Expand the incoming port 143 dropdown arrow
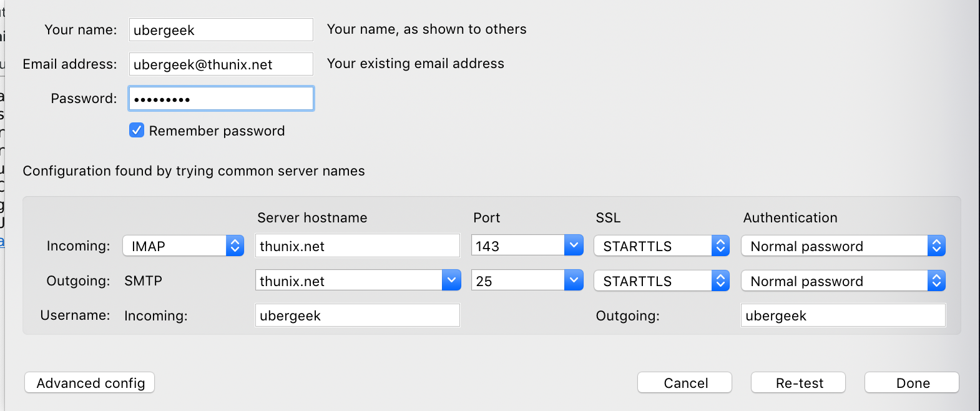This screenshot has height=411, width=980. (573, 245)
